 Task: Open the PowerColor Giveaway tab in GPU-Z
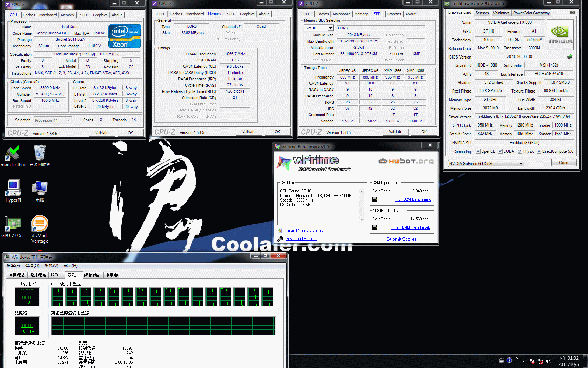tap(531, 13)
